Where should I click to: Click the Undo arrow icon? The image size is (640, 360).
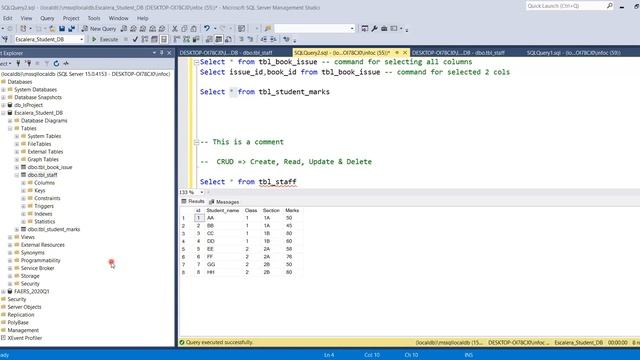207,29
